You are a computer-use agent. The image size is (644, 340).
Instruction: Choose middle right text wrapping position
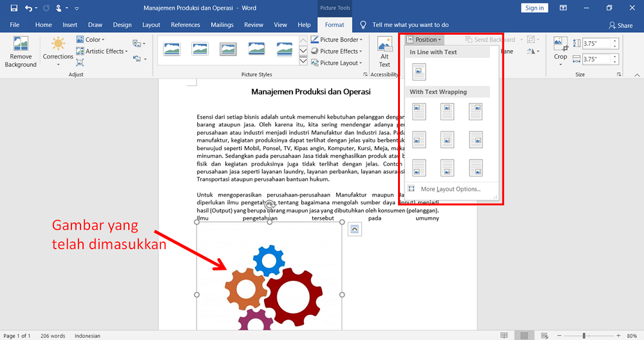476,140
